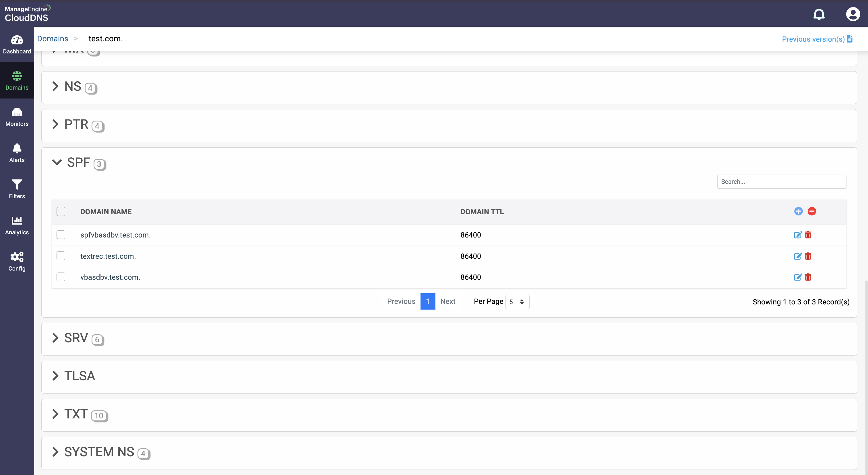Click the Next pagination button

[x=447, y=301]
